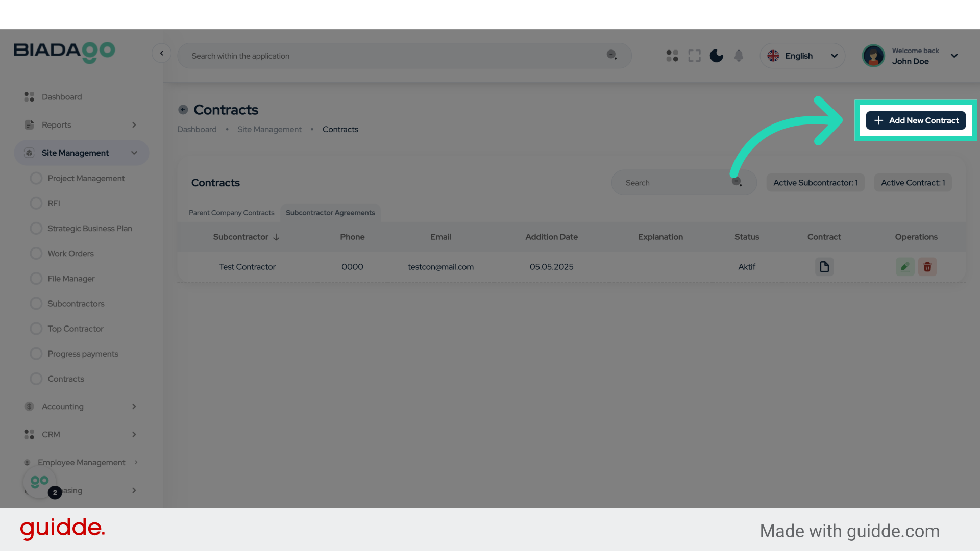Enter fullscreen using the expand icon
The image size is (980, 551).
694,56
